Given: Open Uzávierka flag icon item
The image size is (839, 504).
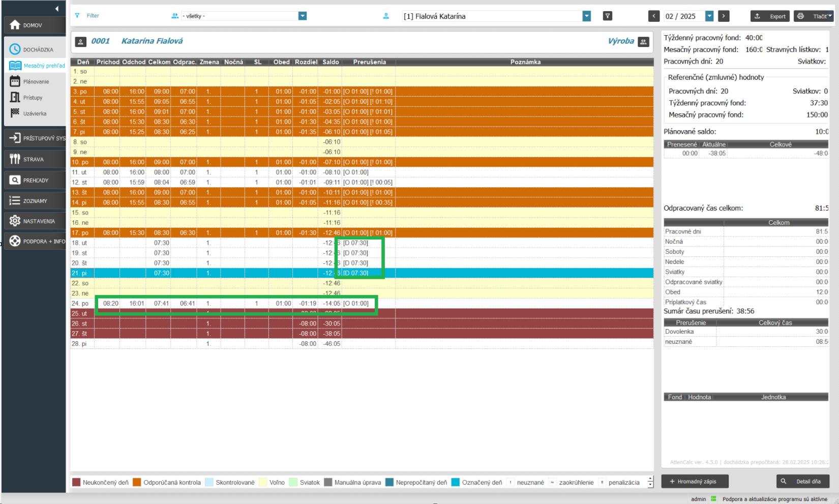Looking at the screenshot, I should click(x=15, y=113).
